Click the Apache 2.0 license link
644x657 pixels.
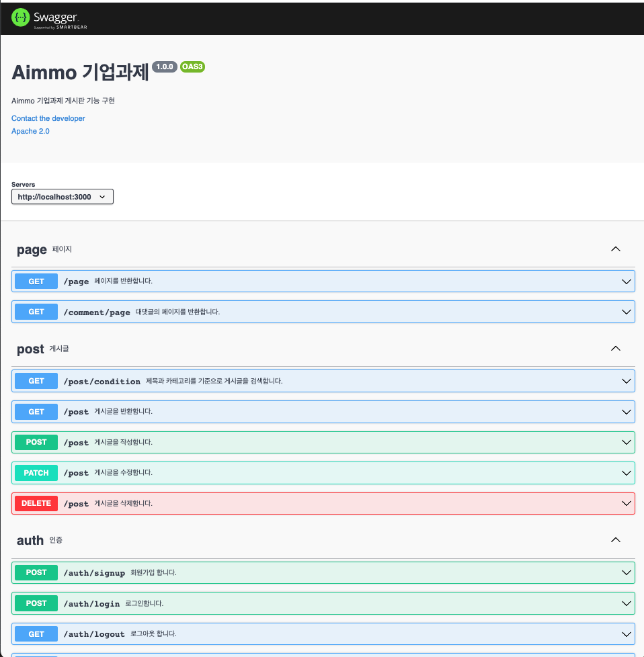[30, 131]
